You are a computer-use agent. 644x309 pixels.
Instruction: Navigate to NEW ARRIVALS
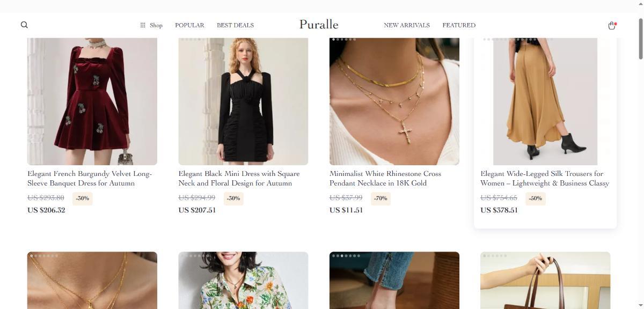(407, 25)
